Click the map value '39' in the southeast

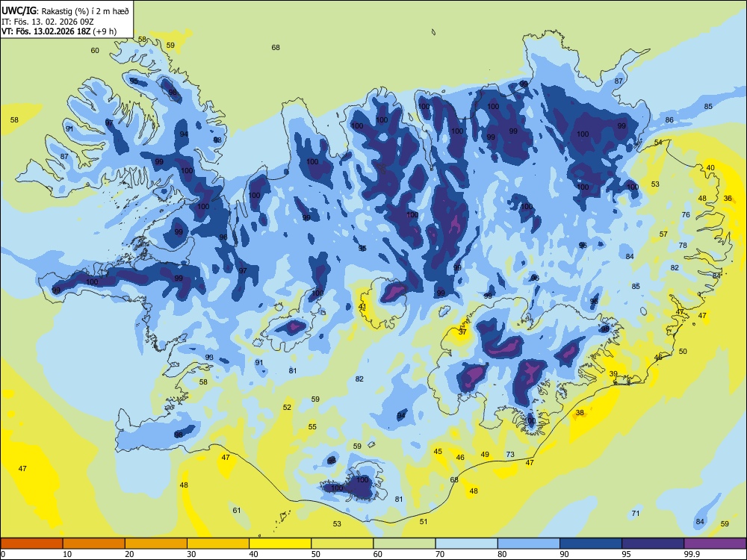tap(613, 374)
